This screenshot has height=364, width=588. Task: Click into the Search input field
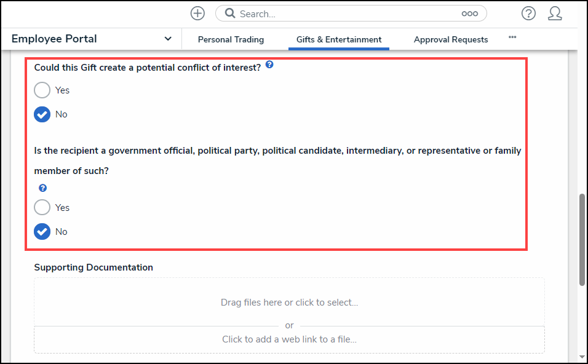pyautogui.click(x=344, y=14)
